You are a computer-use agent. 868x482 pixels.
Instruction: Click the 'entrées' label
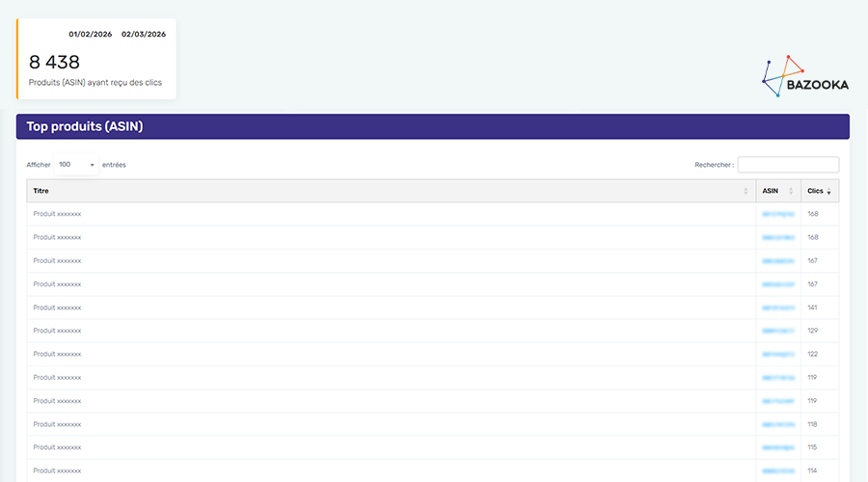pos(114,165)
